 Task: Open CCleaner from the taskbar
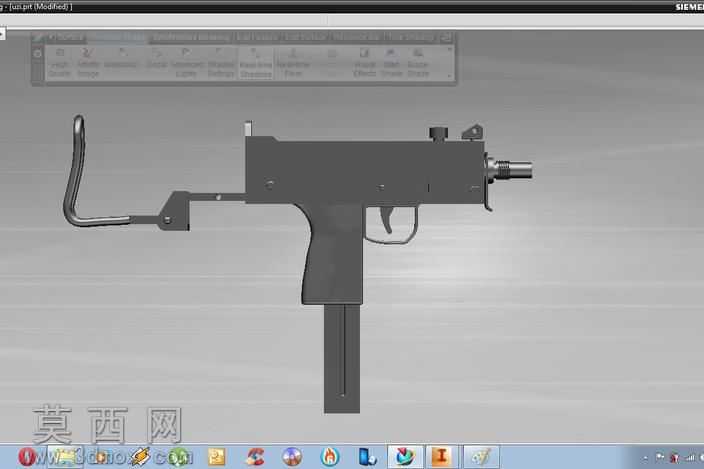pos(255,457)
